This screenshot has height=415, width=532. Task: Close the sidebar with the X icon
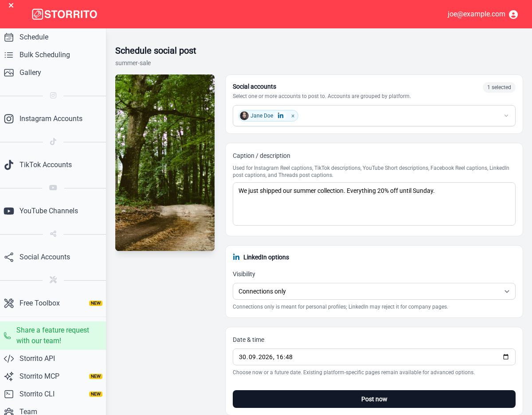coord(11,5)
